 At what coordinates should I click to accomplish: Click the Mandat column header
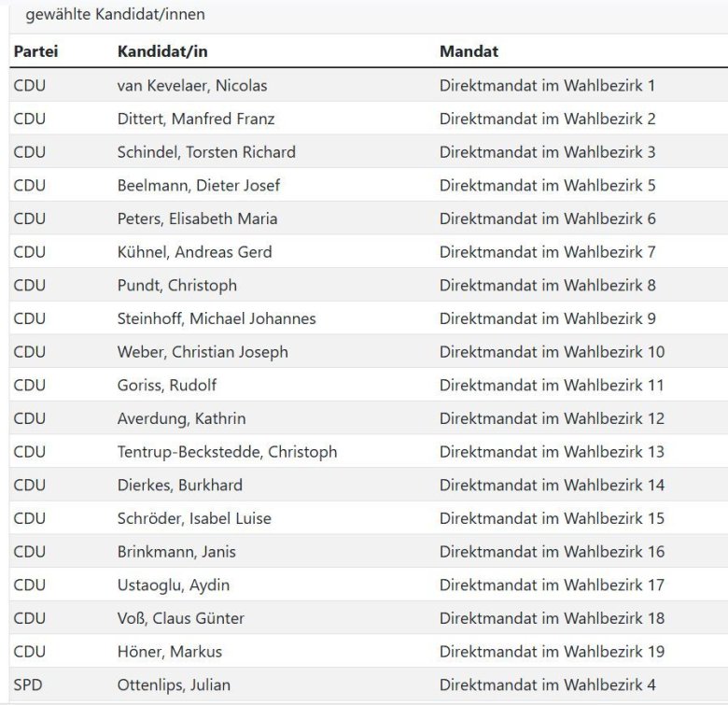(x=469, y=51)
